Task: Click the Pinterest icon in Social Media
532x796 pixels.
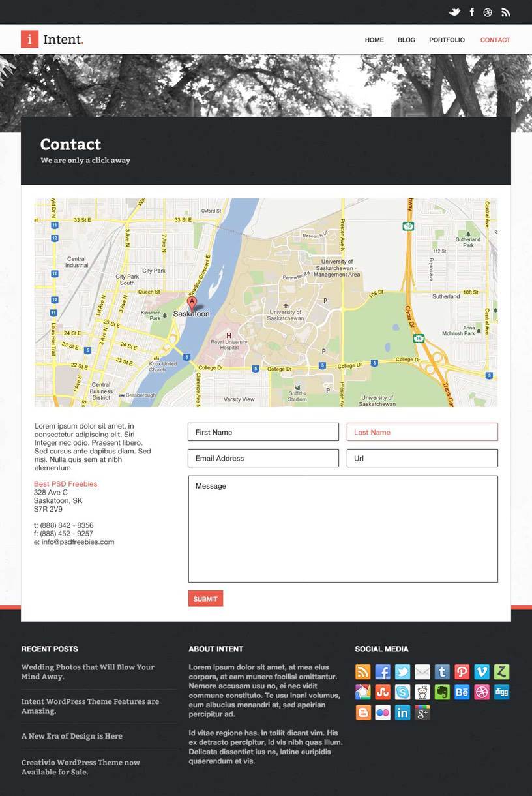Action: 462,672
